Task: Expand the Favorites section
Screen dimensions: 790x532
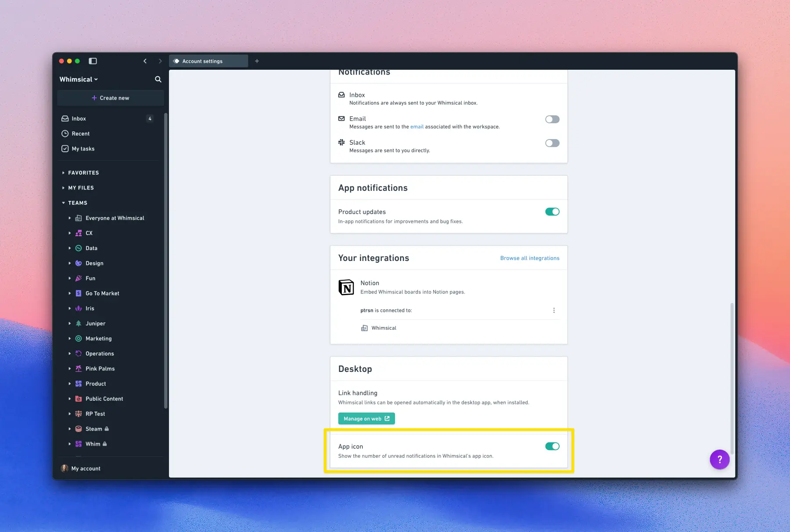Action: click(83, 173)
